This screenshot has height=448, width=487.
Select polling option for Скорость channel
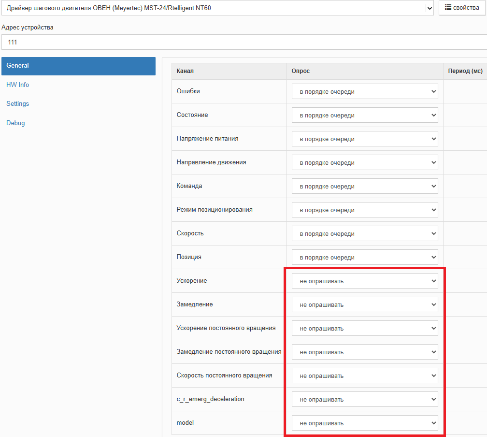pyautogui.click(x=365, y=233)
